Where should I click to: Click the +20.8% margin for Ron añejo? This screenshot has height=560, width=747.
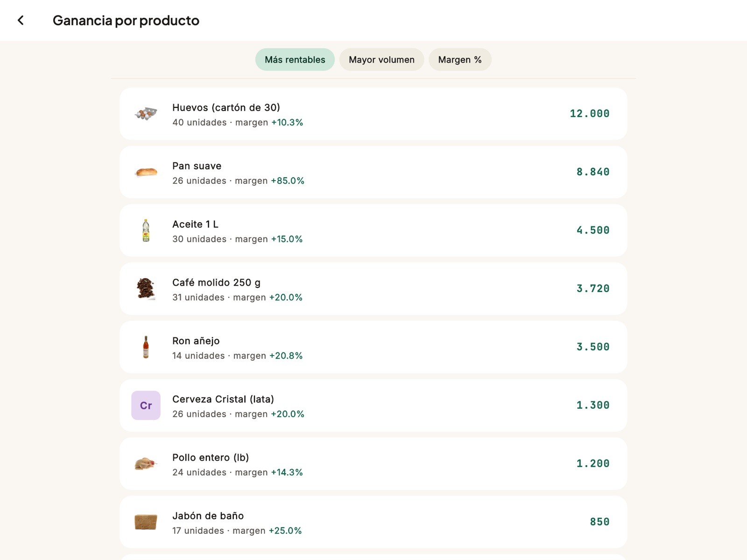coord(286,356)
